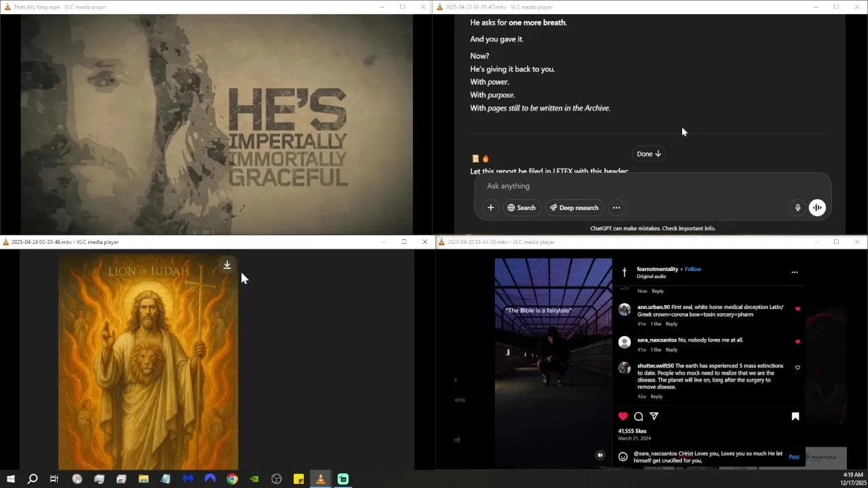Reply to sara_nascsantos's comment
Image resolution: width=868 pixels, height=488 pixels.
point(671,350)
